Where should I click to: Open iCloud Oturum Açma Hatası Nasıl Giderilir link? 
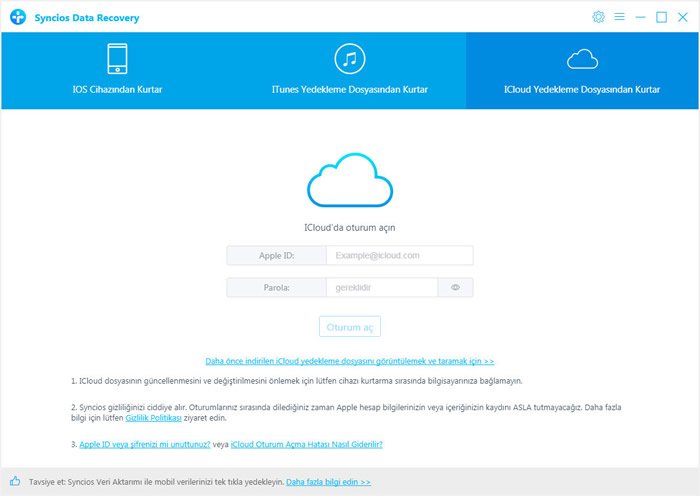pos(307,444)
